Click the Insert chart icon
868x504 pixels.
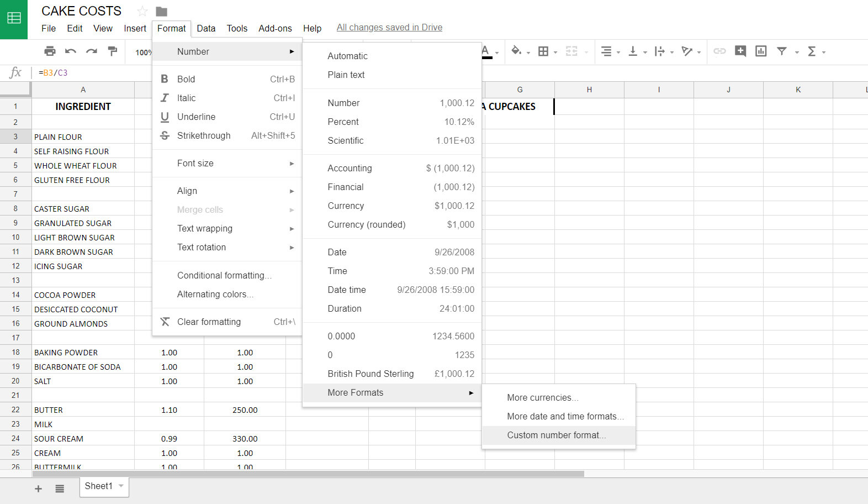tap(761, 51)
